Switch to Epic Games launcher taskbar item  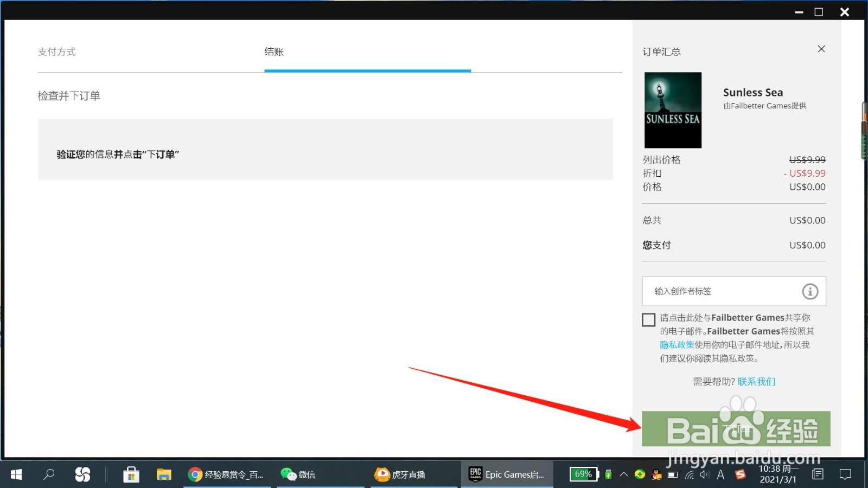coord(507,474)
